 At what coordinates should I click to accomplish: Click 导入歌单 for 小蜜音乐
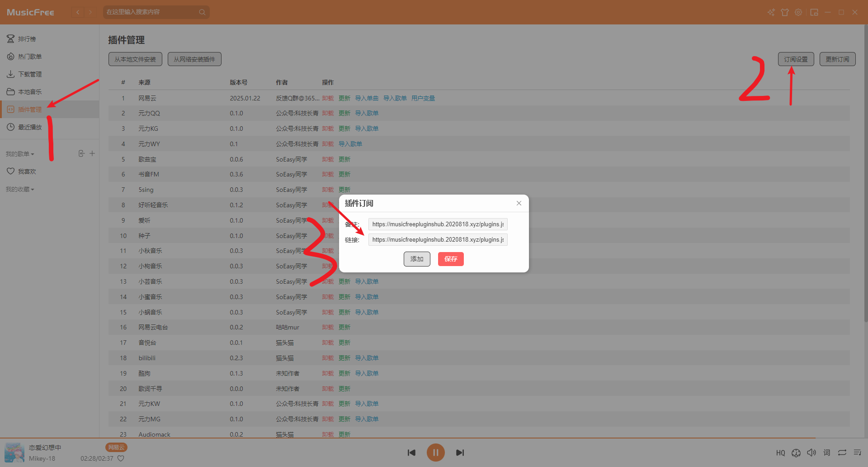click(x=367, y=297)
